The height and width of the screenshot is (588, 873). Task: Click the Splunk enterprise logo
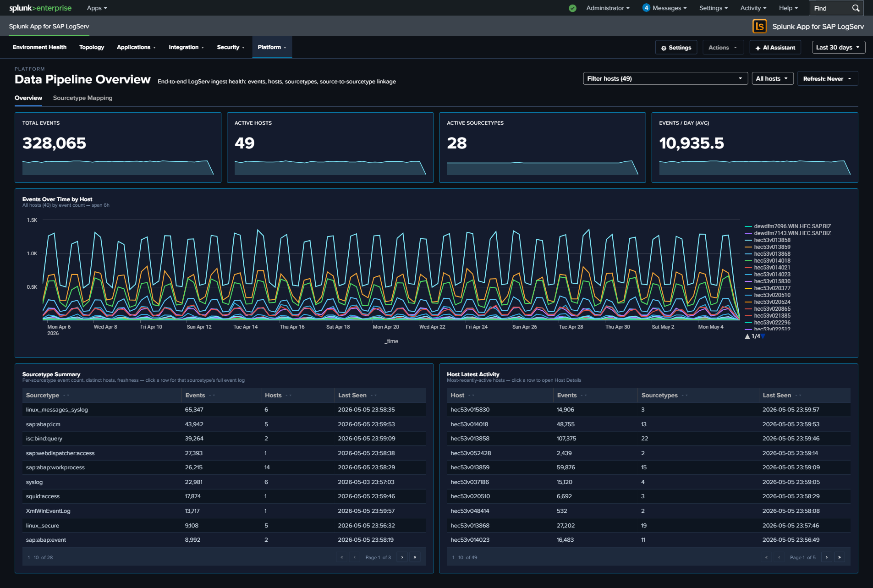[40, 8]
